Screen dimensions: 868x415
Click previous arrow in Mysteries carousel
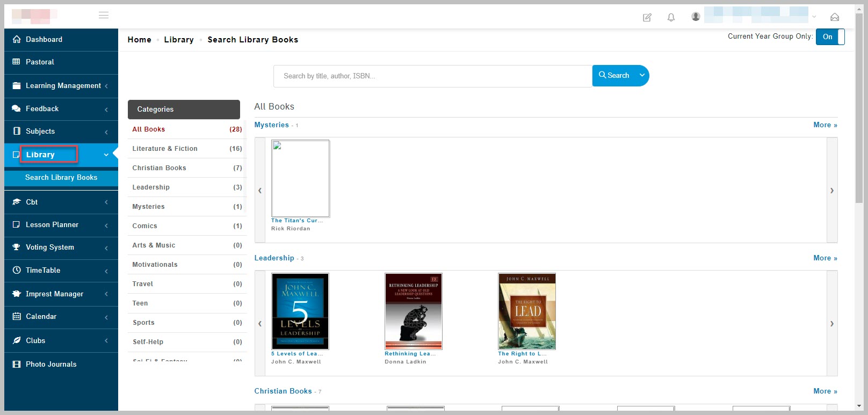(x=260, y=191)
